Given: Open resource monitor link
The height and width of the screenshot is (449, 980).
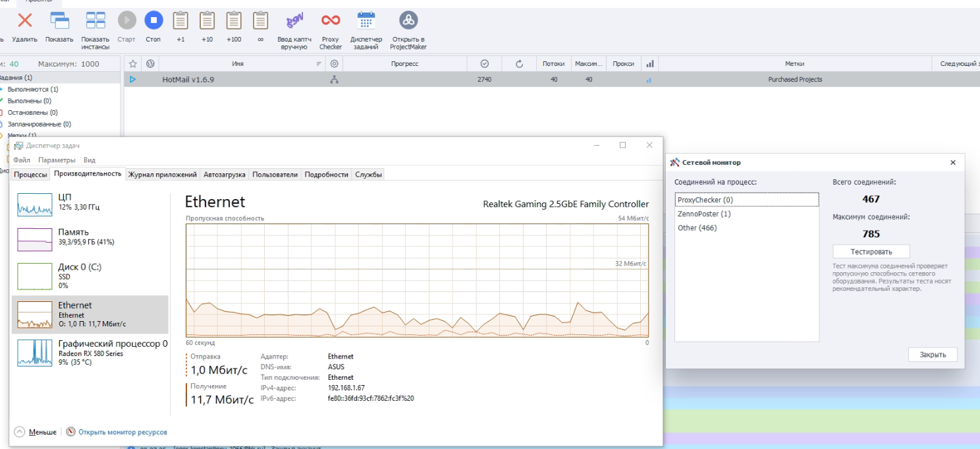Looking at the screenshot, I should (x=122, y=433).
